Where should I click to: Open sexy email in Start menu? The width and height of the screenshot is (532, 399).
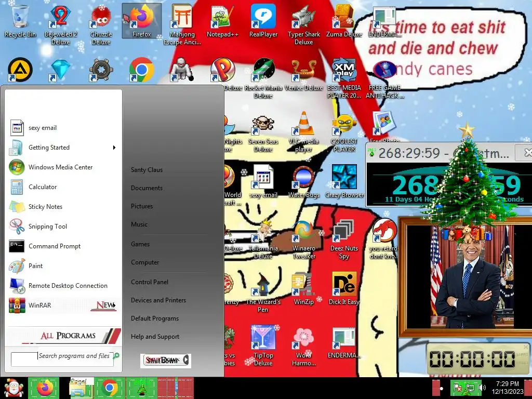[63, 128]
